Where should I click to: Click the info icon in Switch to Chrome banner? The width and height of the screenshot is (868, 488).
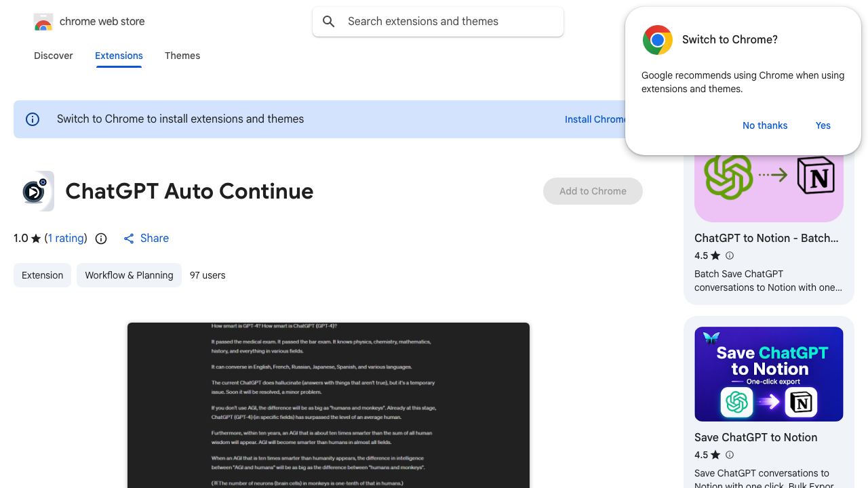pos(33,119)
